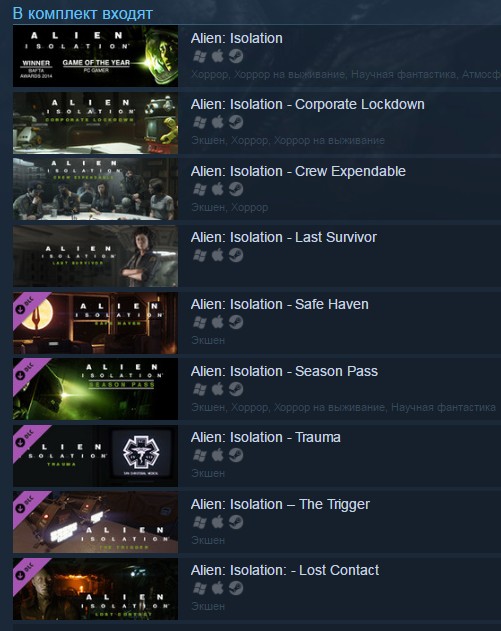Open Alien: Isolation - Season Pass link
Viewport: 501px width, 631px height.
tap(284, 371)
